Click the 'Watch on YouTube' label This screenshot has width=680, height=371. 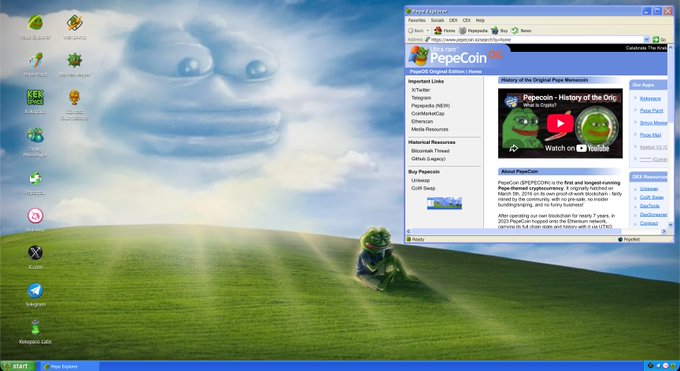tap(577, 148)
